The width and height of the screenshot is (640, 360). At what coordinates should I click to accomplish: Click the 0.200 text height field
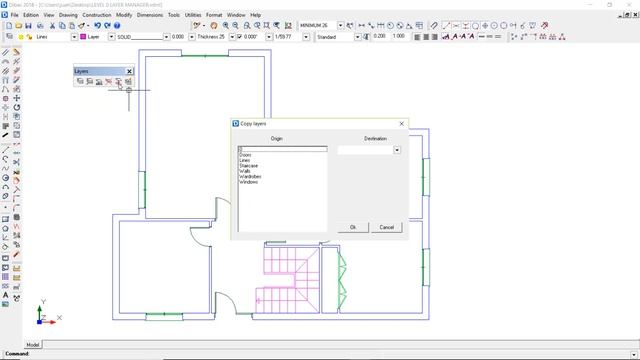pos(380,36)
